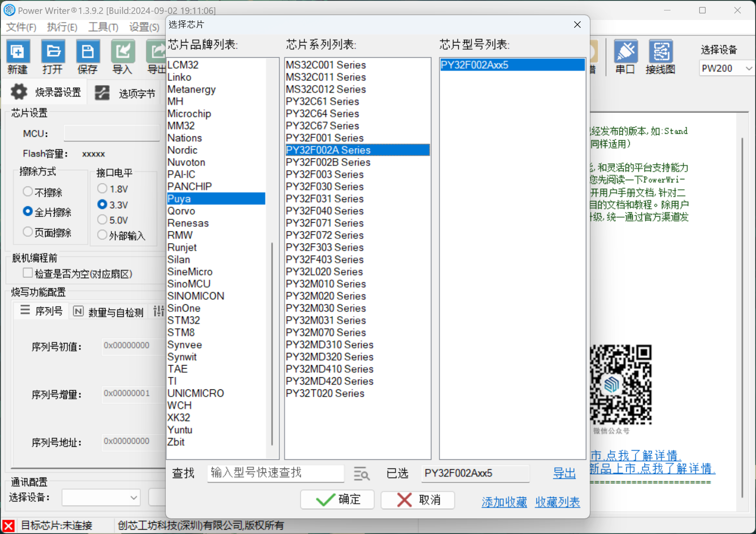The height and width of the screenshot is (534, 756).
Task: Click the 保存 (Save) toolbar icon
Action: (x=88, y=57)
